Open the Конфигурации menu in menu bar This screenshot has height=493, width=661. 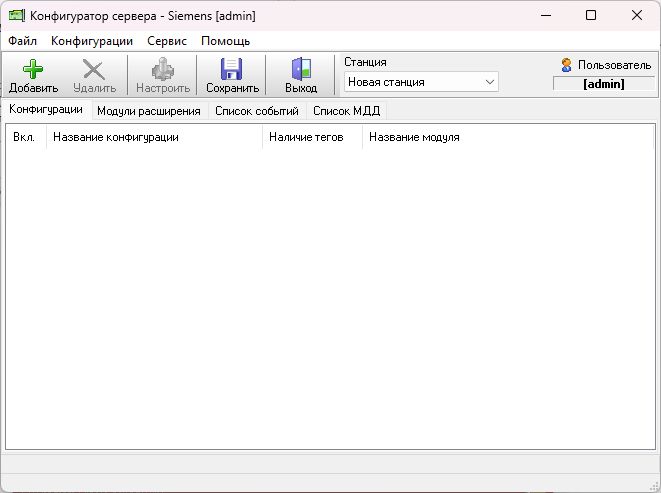coord(92,41)
